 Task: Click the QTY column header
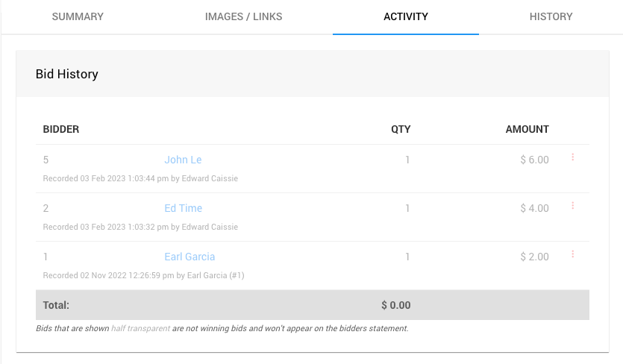pyautogui.click(x=401, y=129)
